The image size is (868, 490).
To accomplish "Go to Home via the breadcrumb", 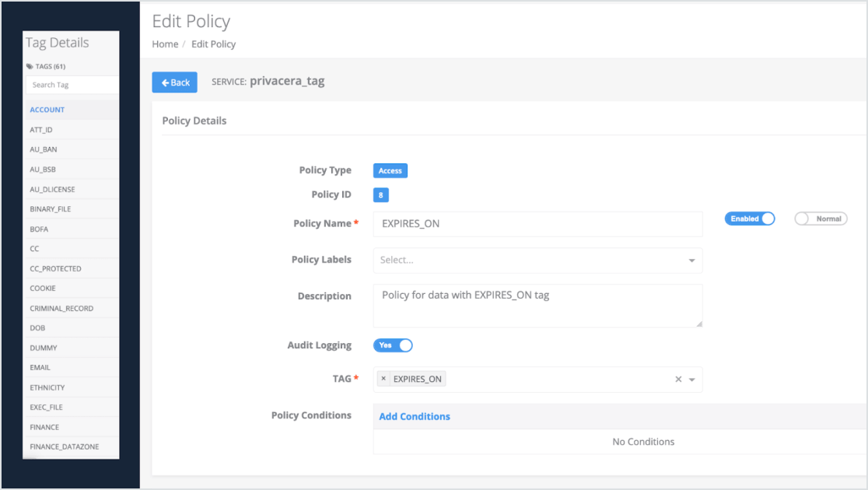I will 165,44.
